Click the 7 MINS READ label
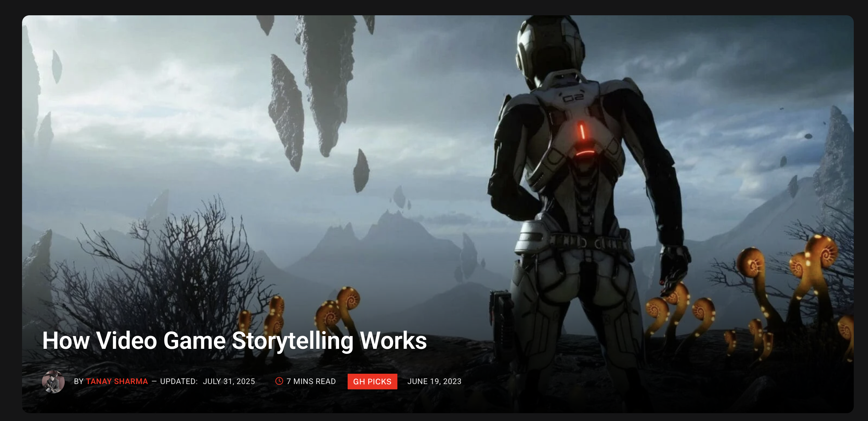Screen dimensions: 868x421 point(311,382)
